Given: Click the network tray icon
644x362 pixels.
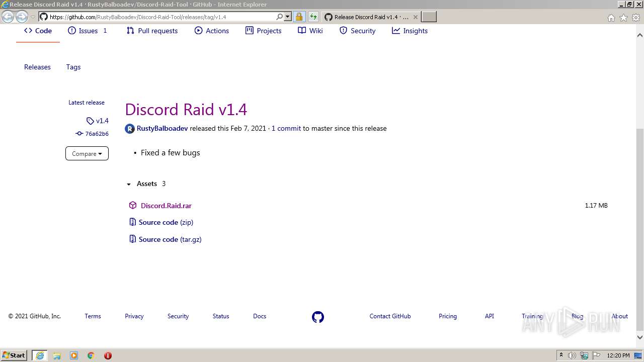Looking at the screenshot, I should 584,355.
